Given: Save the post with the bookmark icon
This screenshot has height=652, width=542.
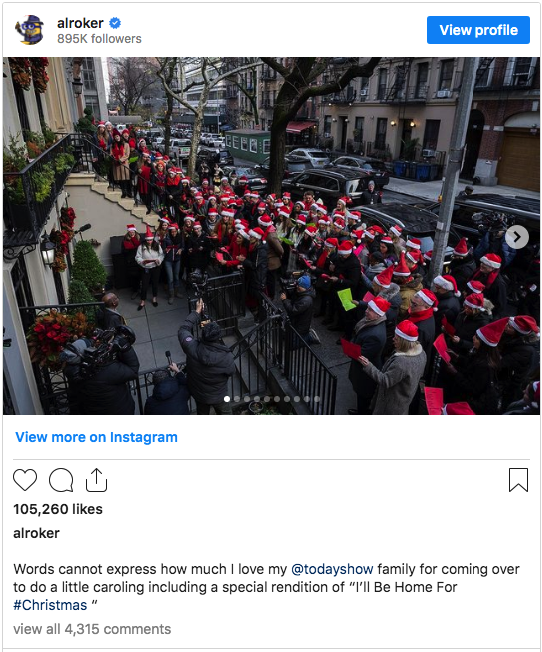Looking at the screenshot, I should click(518, 480).
